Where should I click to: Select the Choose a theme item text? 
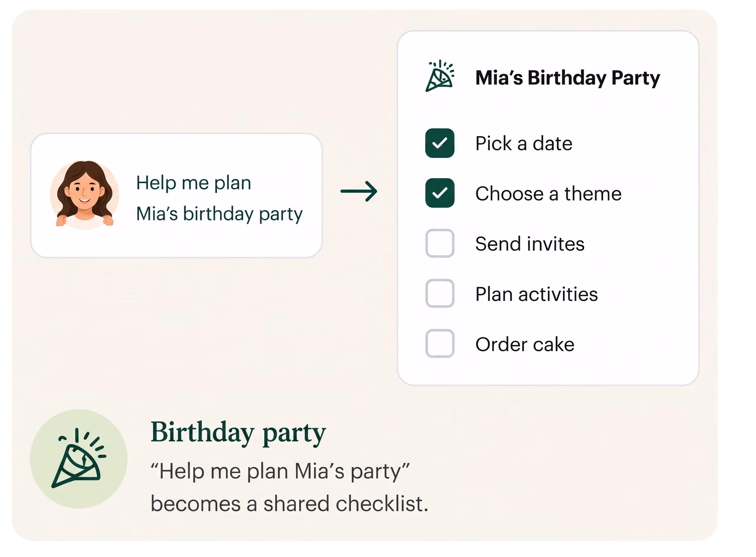click(x=548, y=194)
